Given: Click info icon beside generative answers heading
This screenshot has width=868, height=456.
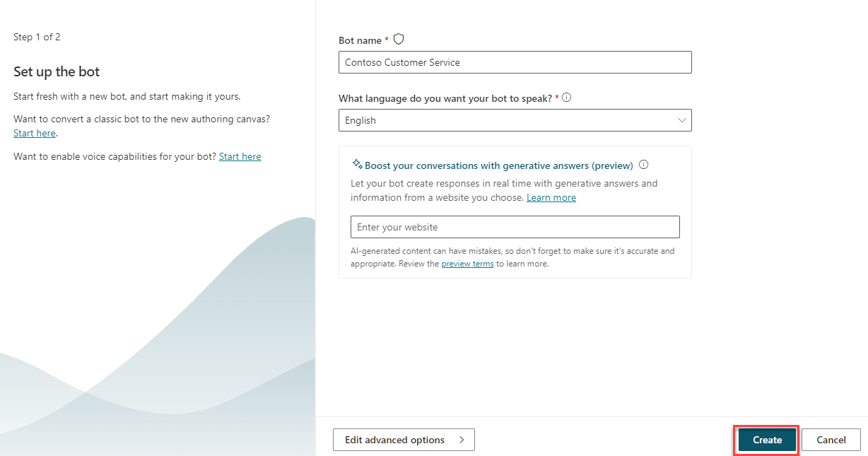Looking at the screenshot, I should coord(643,165).
